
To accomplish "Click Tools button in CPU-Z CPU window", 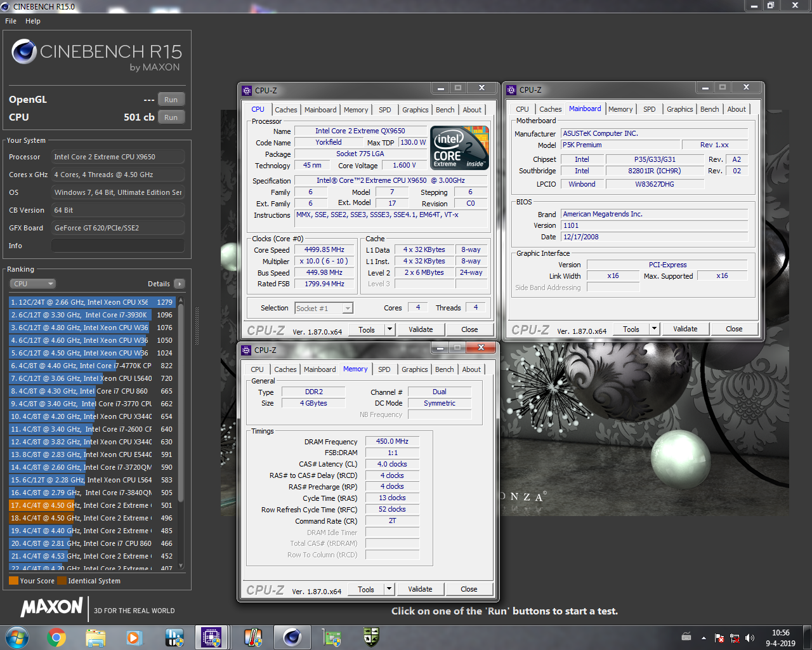I will click(x=367, y=329).
